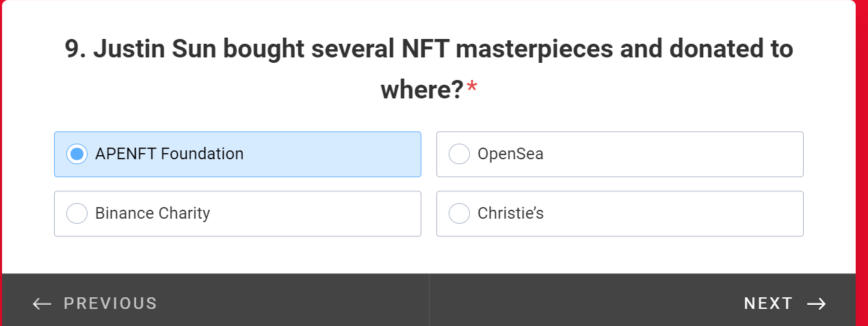Click the question 9 heading text
868x326 pixels.
click(x=429, y=49)
